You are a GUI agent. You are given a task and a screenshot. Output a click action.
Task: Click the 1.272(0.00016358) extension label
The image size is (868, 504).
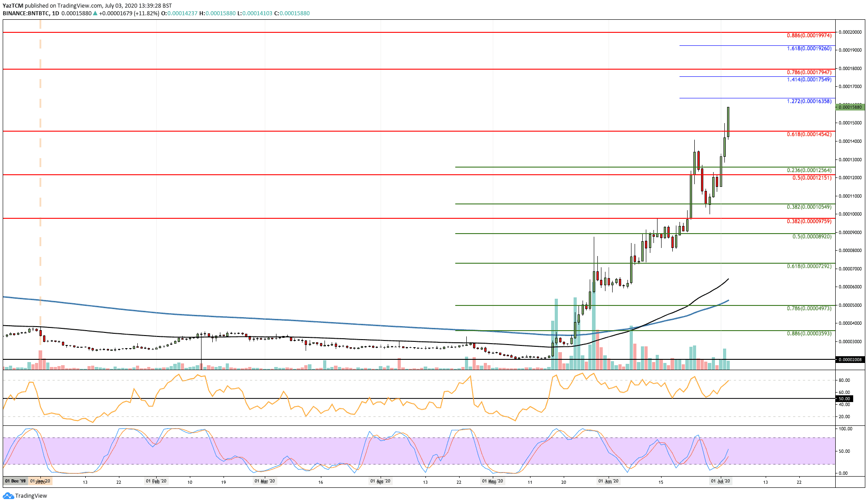(809, 102)
